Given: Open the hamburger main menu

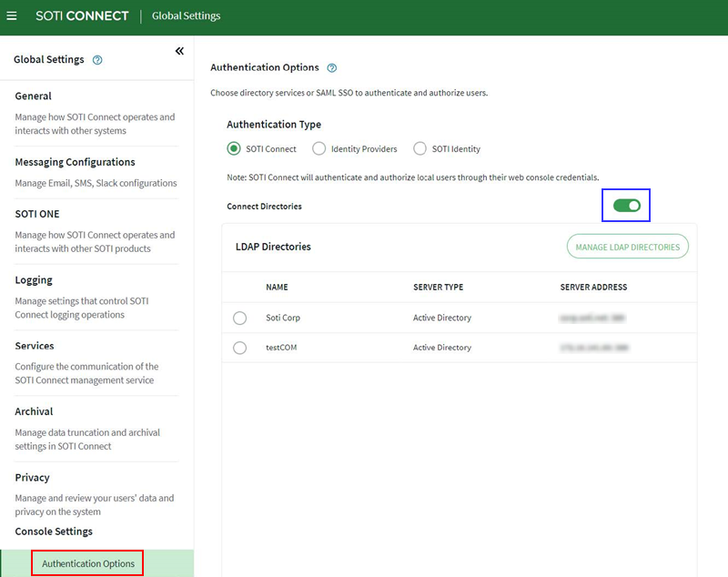Looking at the screenshot, I should pos(12,15).
